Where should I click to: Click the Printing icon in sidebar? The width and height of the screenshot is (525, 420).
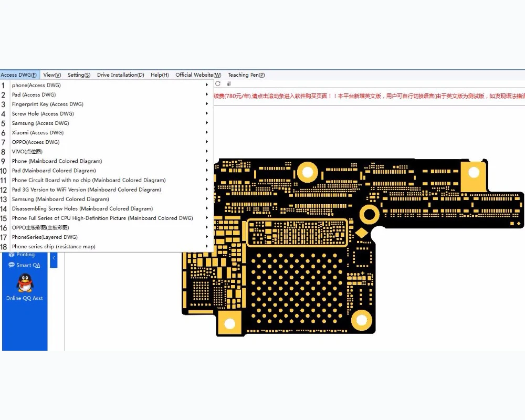click(x=12, y=255)
